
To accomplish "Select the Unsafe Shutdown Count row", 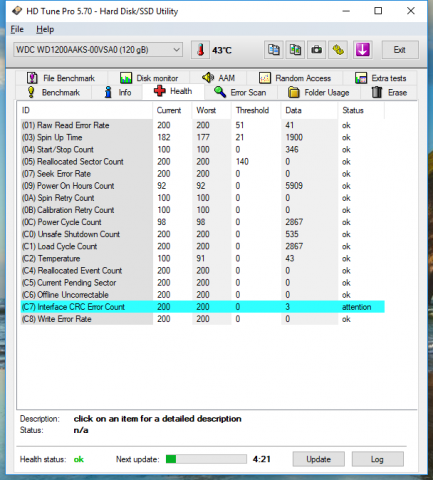I will click(203, 234).
